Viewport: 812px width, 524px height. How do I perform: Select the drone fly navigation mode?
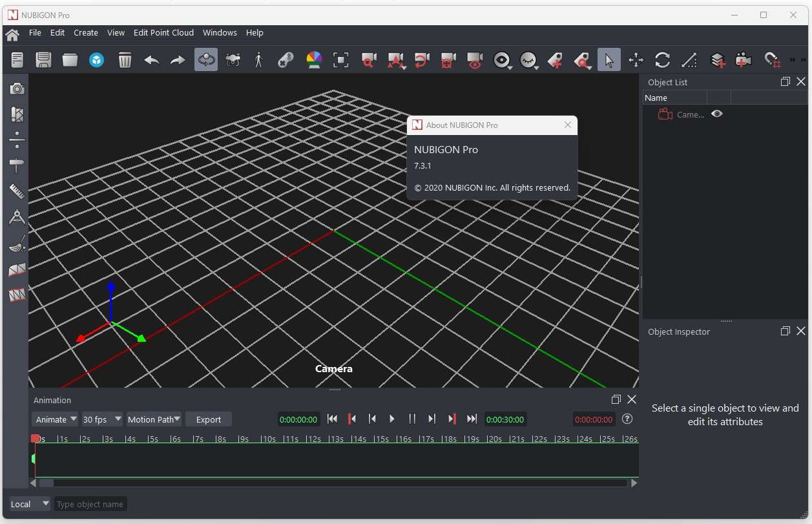[233, 60]
